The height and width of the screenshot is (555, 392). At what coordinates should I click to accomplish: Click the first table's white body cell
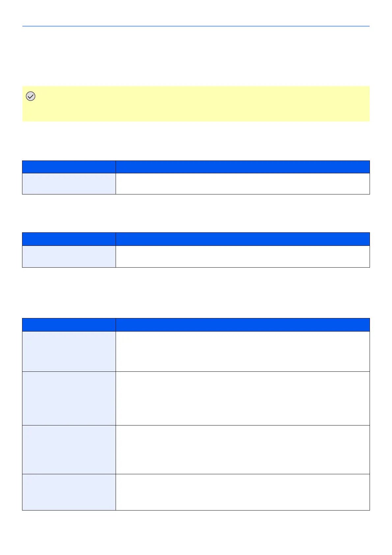(x=242, y=184)
